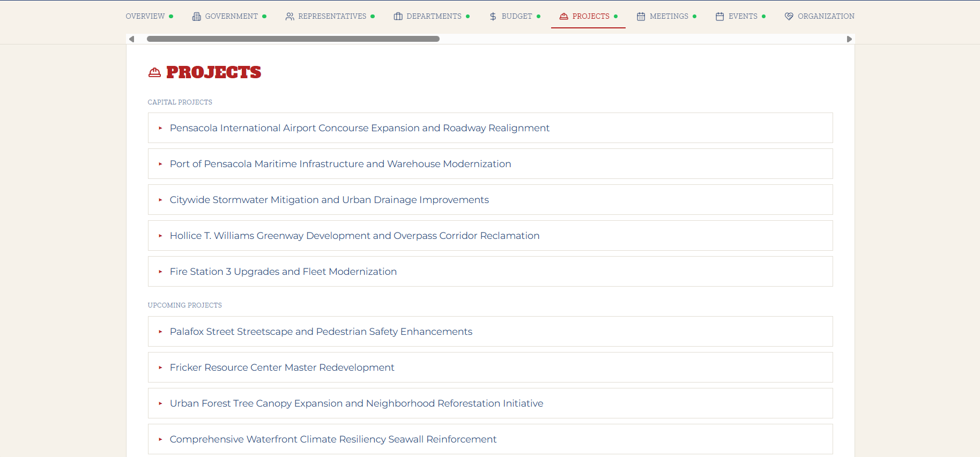980x457 pixels.
Task: Click the Organization heart handshake icon
Action: pyautogui.click(x=789, y=17)
